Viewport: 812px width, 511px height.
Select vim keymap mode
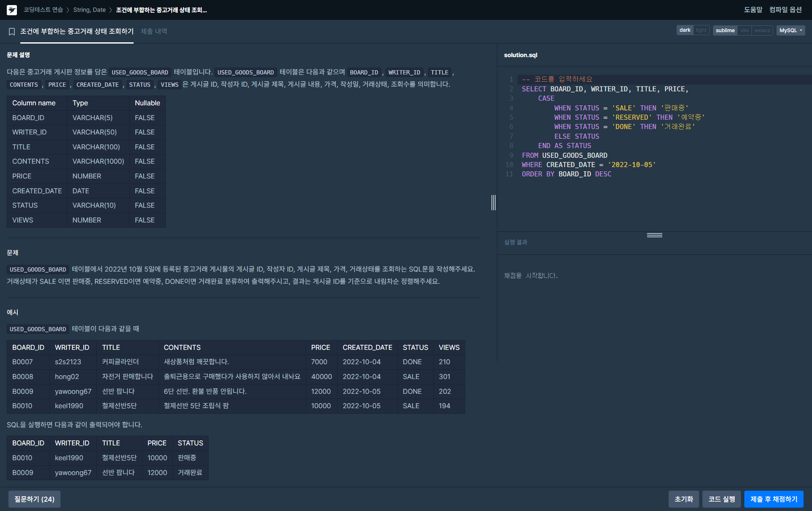point(744,30)
